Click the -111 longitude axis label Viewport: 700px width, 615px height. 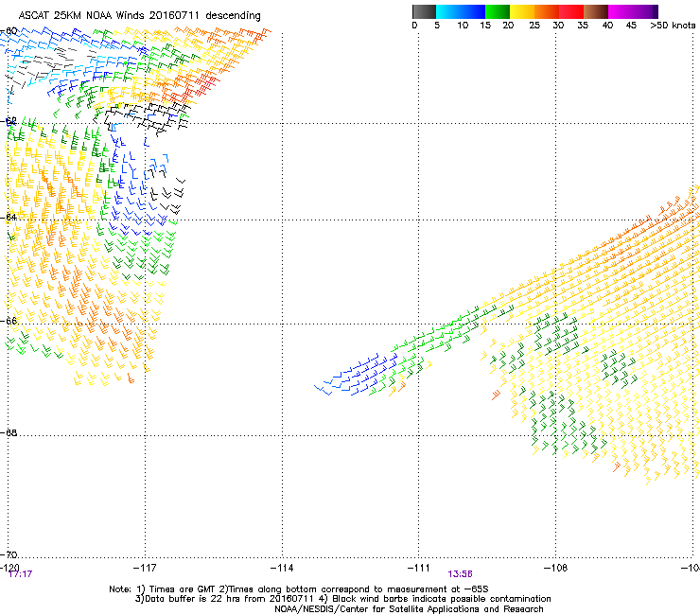[x=419, y=568]
